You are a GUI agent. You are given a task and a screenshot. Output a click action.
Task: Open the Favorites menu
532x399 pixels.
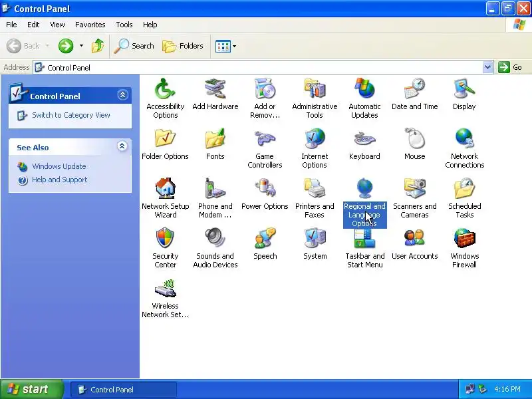pos(90,25)
